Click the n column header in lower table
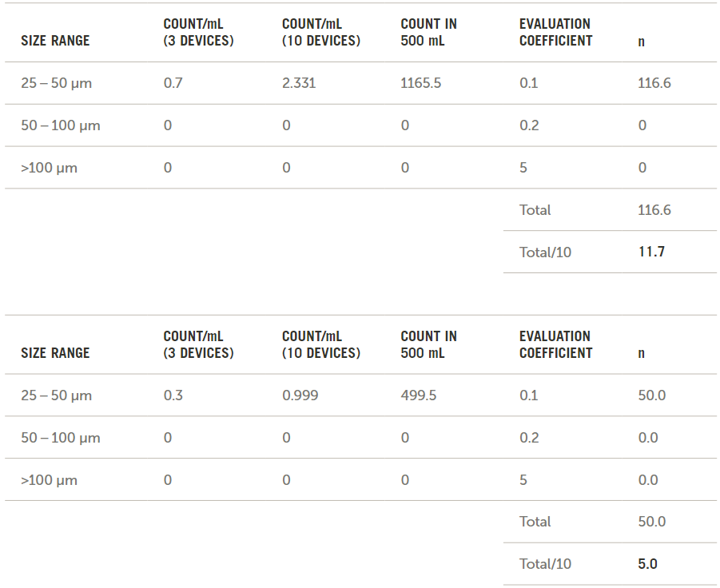The image size is (720, 588). pos(641,353)
